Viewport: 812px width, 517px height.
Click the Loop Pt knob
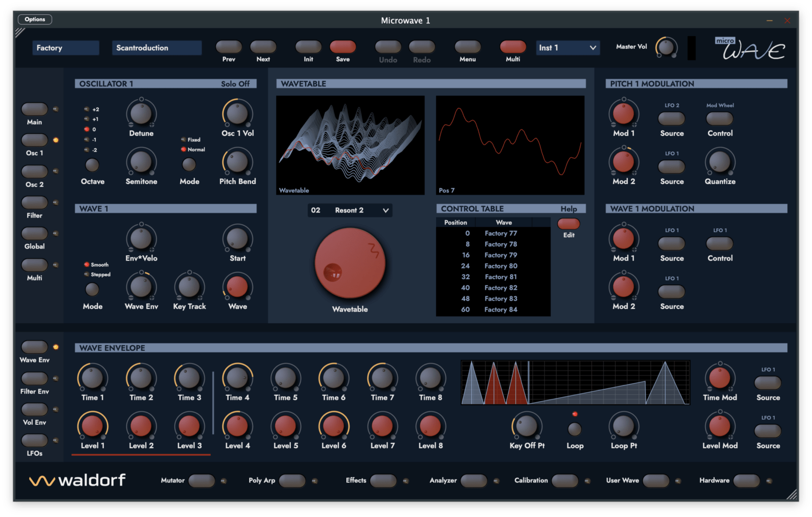(x=623, y=426)
